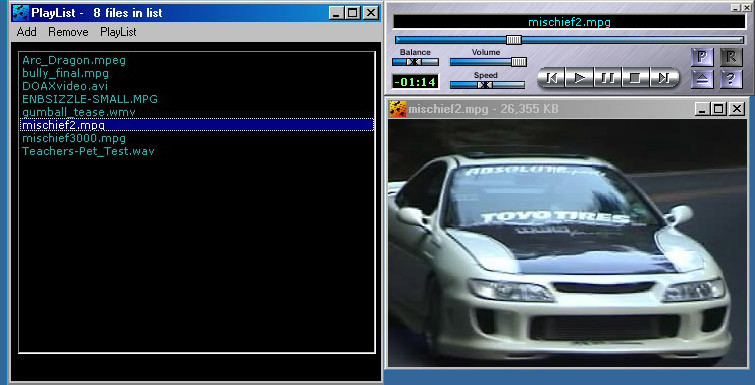Viewport: 755px width, 385px height.
Task: Toggle the playlist window with P button
Action: pos(702,57)
